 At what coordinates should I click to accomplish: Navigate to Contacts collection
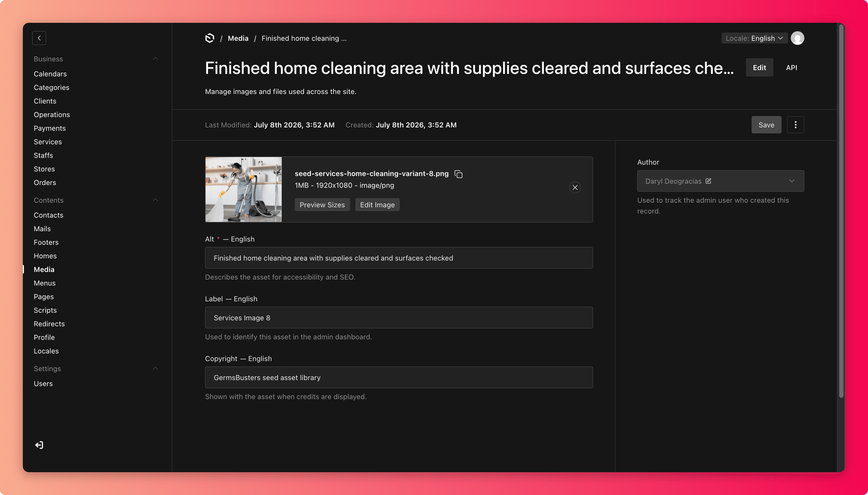(x=48, y=215)
